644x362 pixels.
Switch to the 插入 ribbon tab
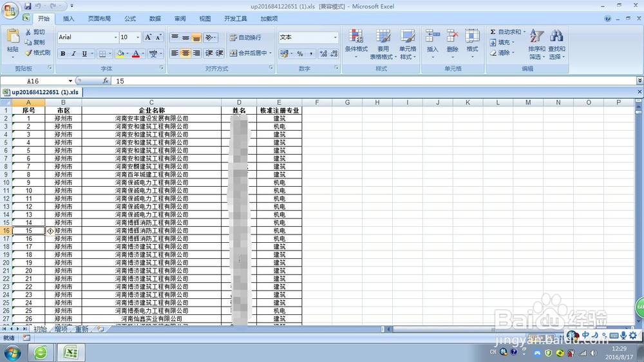68,19
